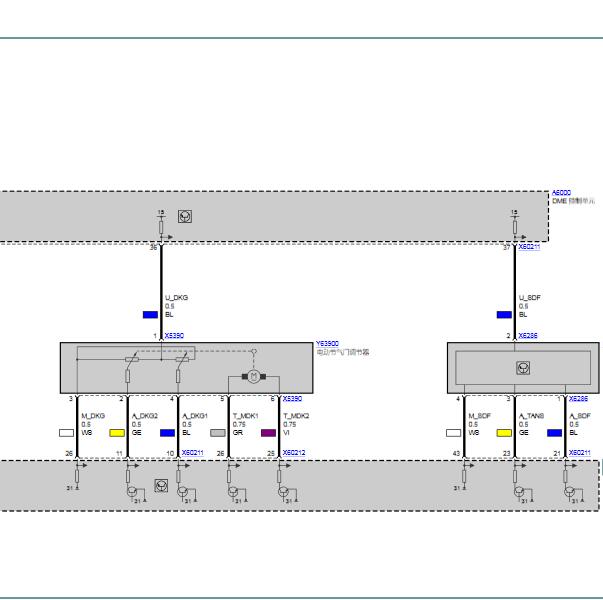Select transistor symbol below the A_SDF wire

point(570,492)
